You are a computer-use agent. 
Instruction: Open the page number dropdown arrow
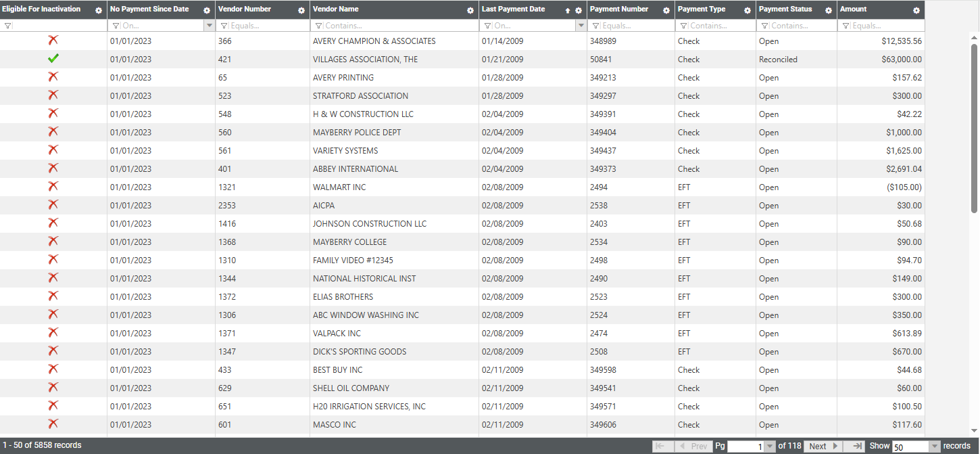pyautogui.click(x=770, y=447)
